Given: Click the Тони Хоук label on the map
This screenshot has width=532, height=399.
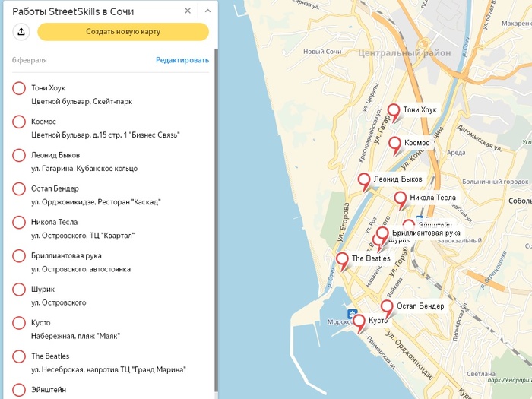Looking at the screenshot, I should pos(420,110).
